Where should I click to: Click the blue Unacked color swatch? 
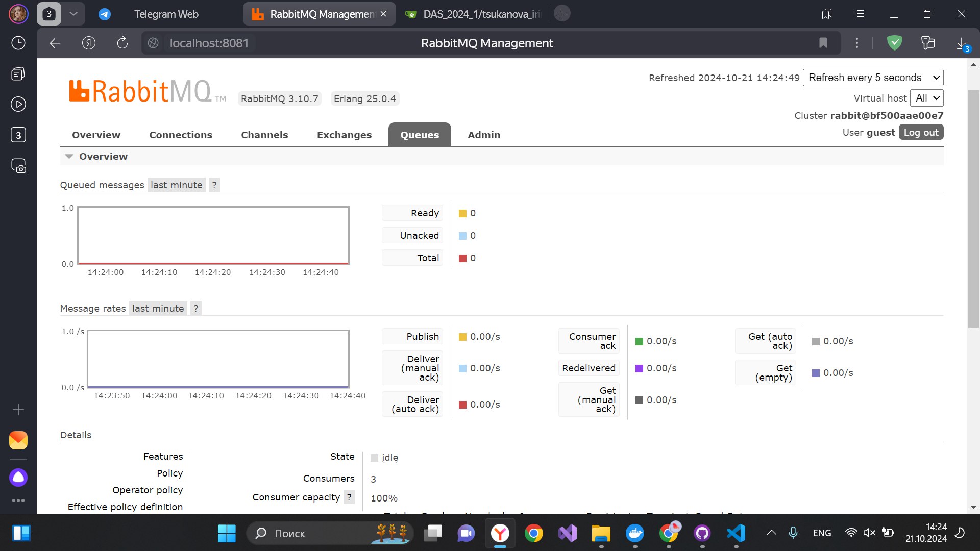462,236
